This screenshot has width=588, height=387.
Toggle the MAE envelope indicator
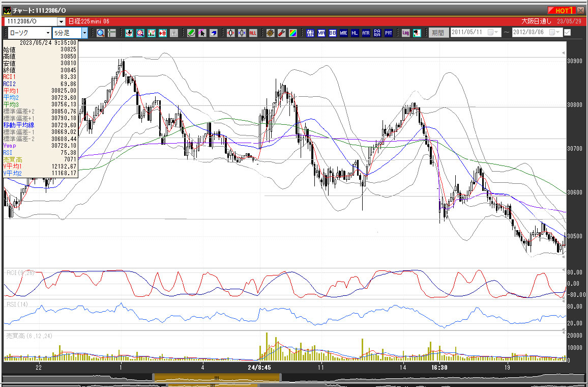pos(344,33)
